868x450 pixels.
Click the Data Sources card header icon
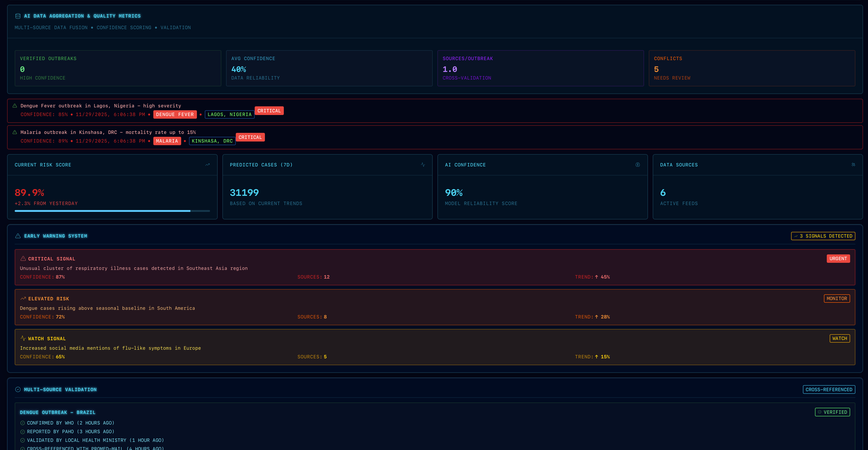tap(853, 165)
